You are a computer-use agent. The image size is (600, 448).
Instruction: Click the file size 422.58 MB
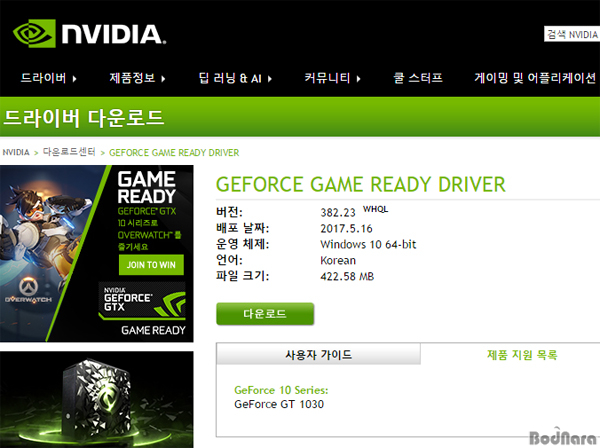point(347,276)
